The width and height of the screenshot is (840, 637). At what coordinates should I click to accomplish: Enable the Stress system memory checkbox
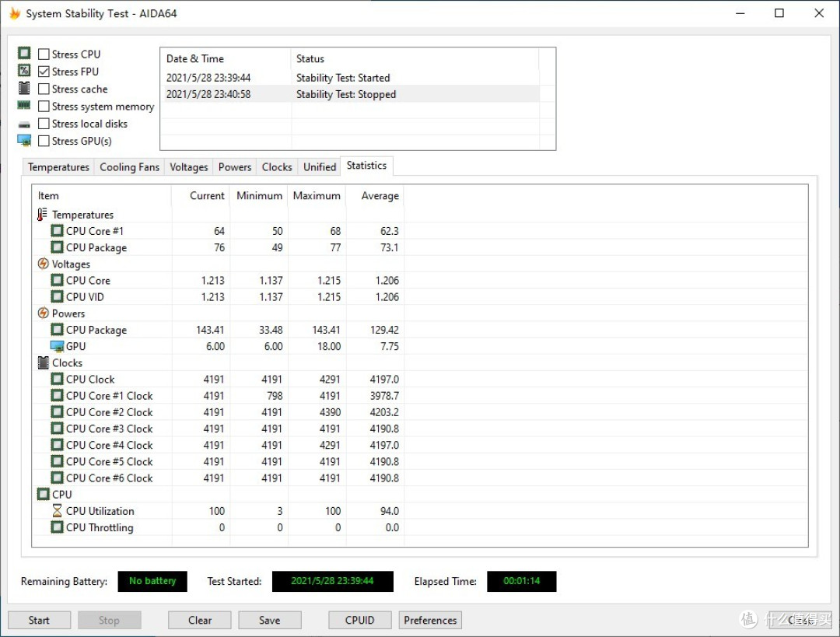44,106
